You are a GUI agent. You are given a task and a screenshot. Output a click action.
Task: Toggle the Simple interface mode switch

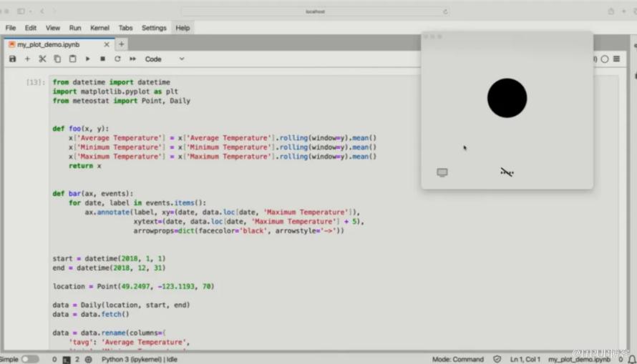(30, 359)
